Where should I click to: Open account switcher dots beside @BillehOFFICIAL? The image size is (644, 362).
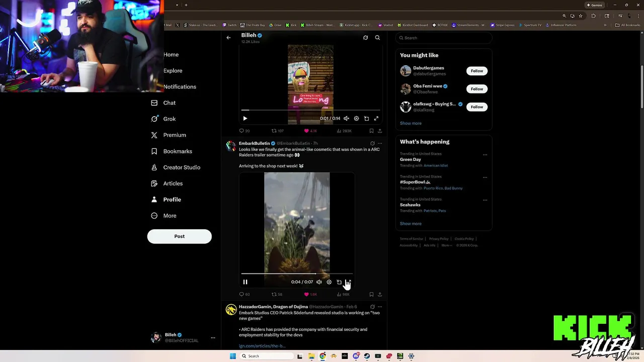(x=213, y=338)
